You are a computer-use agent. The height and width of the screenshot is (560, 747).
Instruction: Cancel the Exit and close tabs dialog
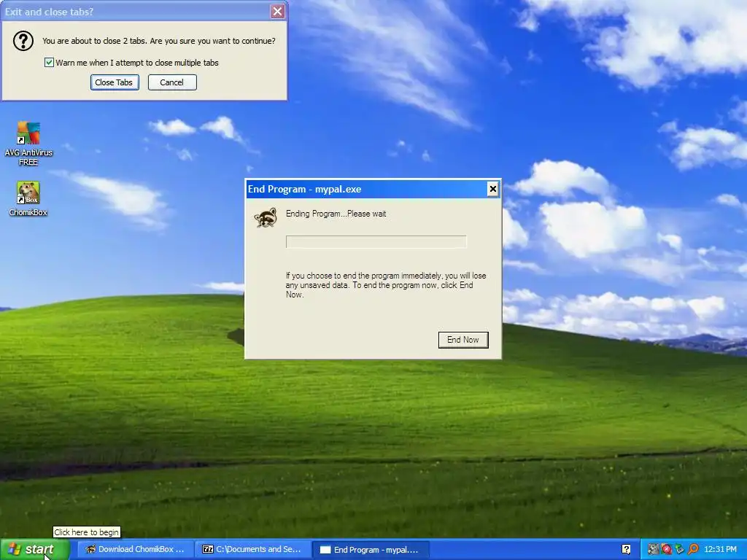tap(172, 82)
